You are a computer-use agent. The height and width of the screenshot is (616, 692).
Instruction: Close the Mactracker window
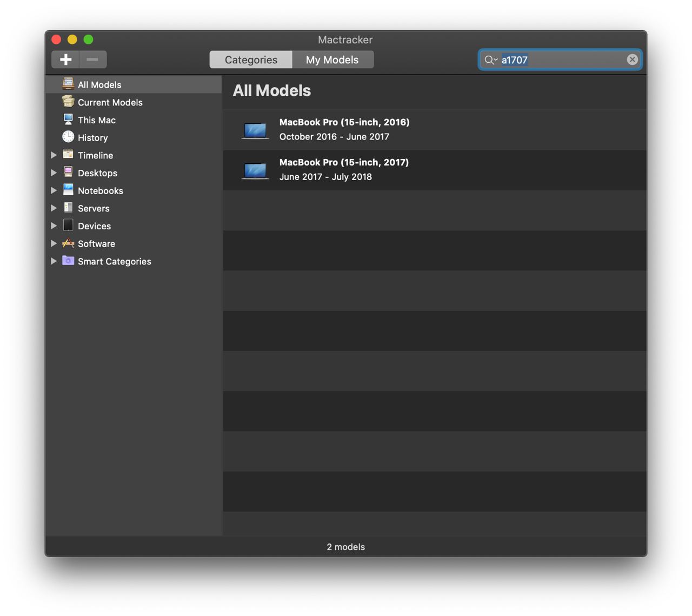pyautogui.click(x=56, y=39)
